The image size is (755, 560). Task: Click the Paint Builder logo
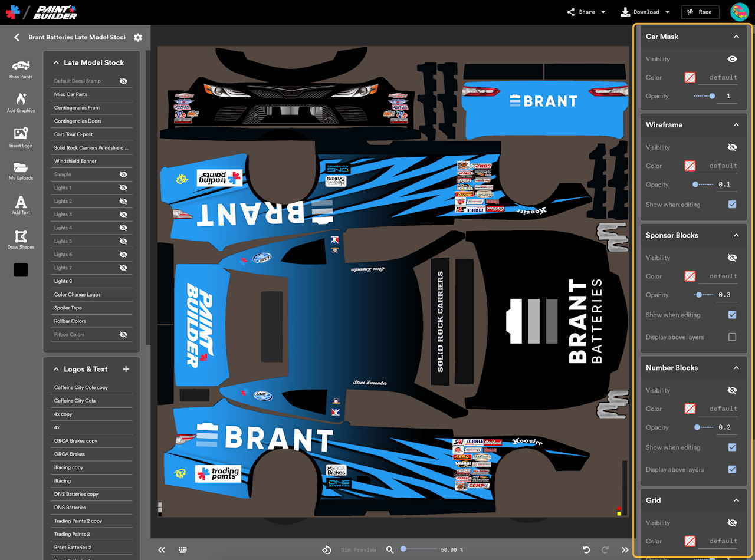55,12
